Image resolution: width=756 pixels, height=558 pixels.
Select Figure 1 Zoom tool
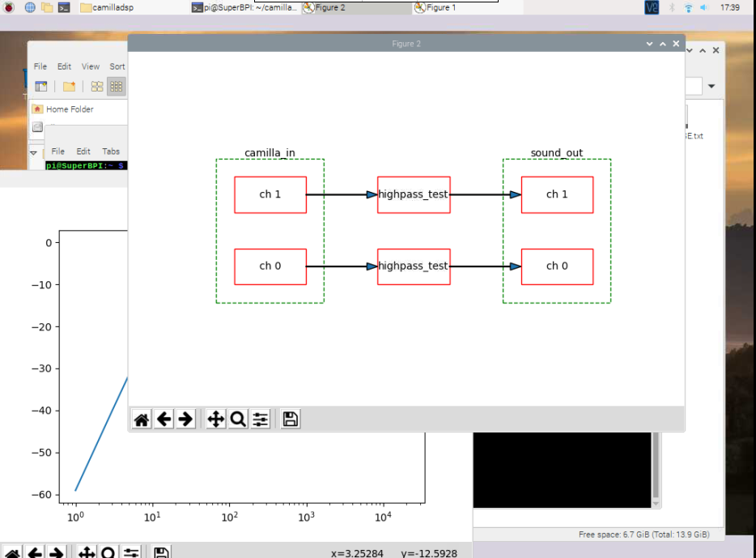tap(108, 552)
